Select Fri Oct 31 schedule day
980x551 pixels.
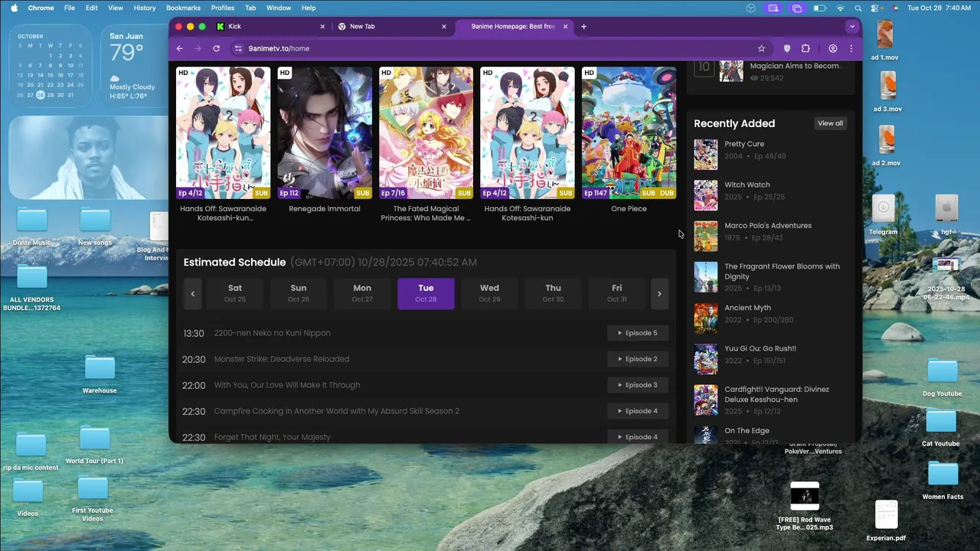point(616,294)
